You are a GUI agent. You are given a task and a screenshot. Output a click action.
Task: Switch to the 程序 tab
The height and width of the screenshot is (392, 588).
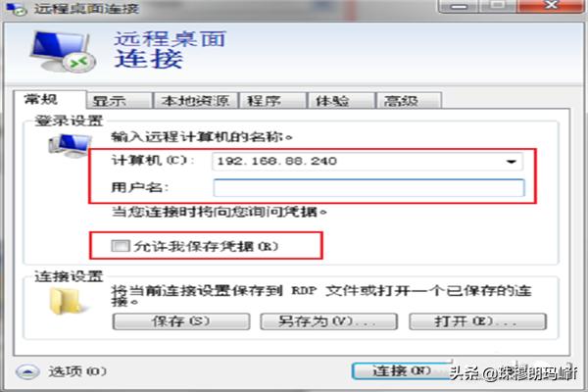[x=272, y=101]
